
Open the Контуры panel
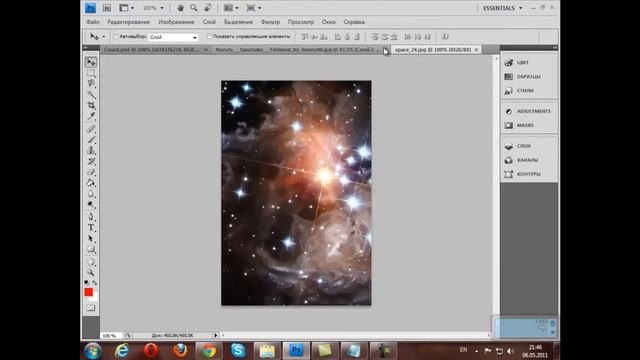coord(529,174)
